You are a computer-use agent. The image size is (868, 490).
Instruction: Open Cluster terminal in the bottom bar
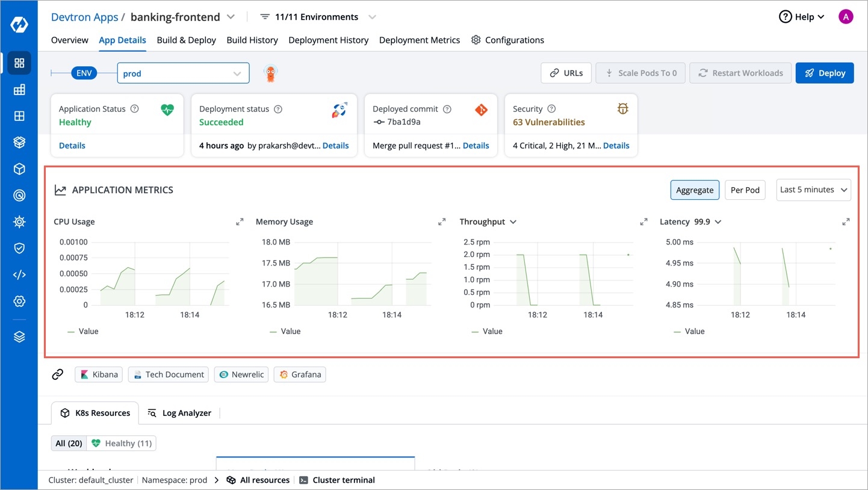click(x=337, y=480)
